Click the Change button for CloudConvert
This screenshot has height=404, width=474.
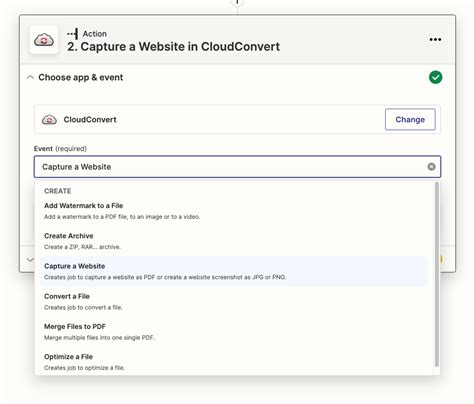410,119
